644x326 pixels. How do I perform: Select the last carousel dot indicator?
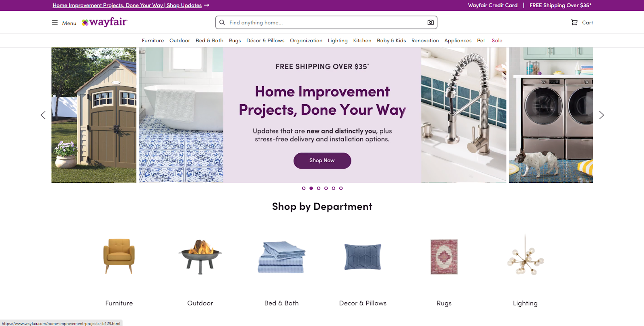coord(341,188)
